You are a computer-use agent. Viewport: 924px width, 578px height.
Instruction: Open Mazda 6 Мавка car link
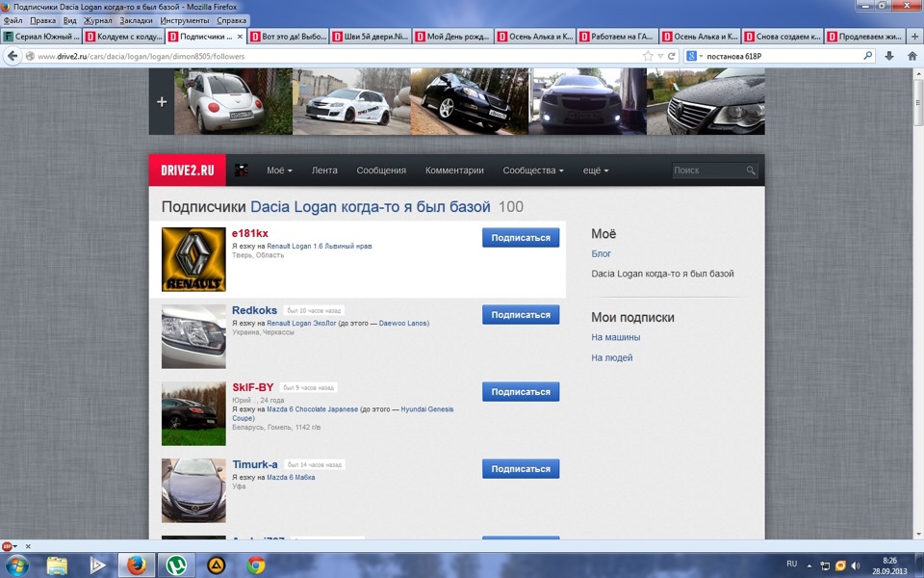pyautogui.click(x=291, y=477)
